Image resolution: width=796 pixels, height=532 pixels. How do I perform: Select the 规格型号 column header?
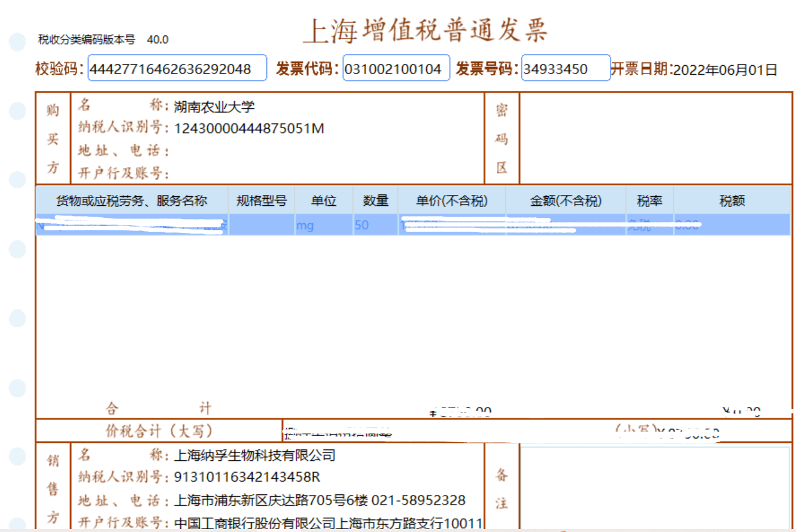point(261,201)
